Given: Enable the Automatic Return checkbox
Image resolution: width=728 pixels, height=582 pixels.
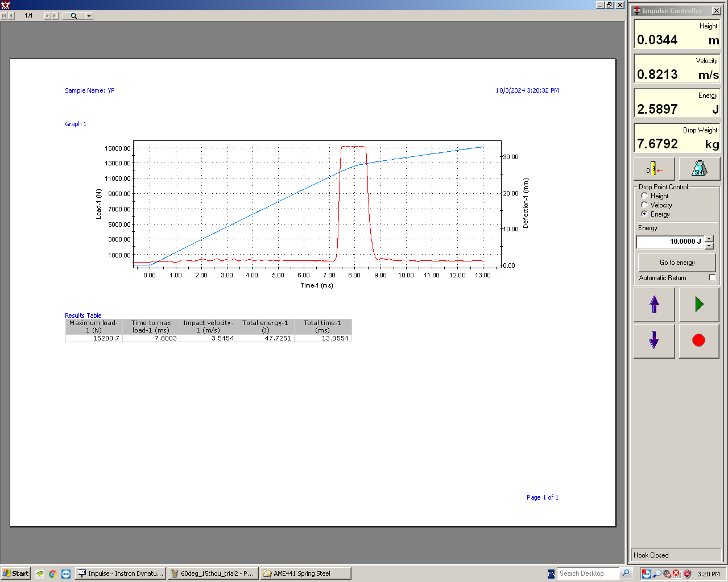Looking at the screenshot, I should point(712,278).
